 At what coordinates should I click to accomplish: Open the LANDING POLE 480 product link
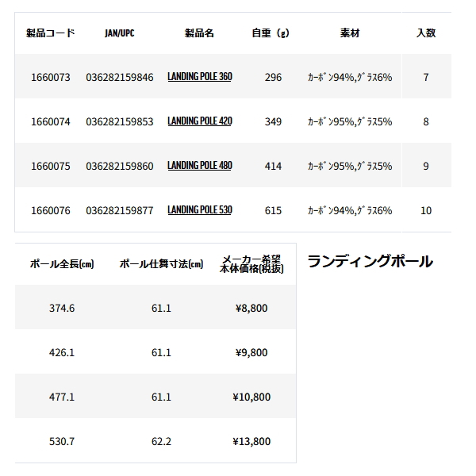[200, 166]
